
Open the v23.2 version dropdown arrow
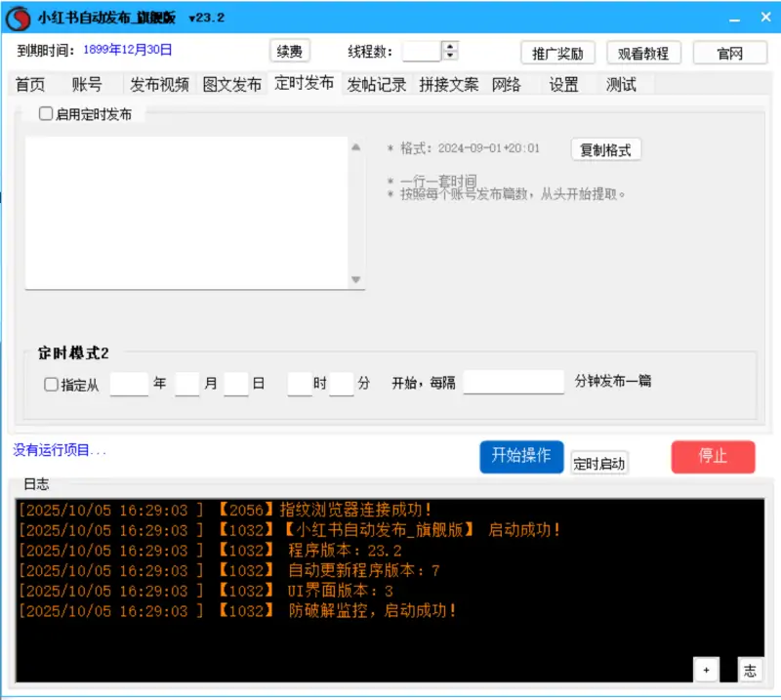192,19
